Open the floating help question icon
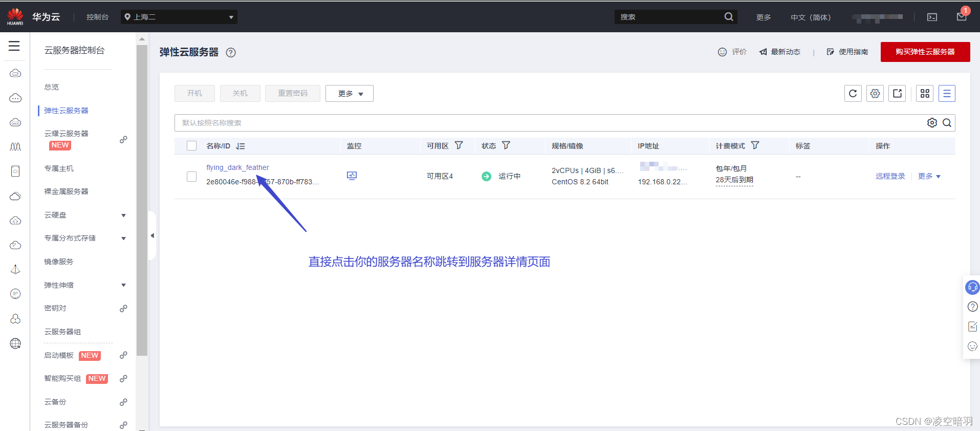This screenshot has height=431, width=980. [x=973, y=307]
